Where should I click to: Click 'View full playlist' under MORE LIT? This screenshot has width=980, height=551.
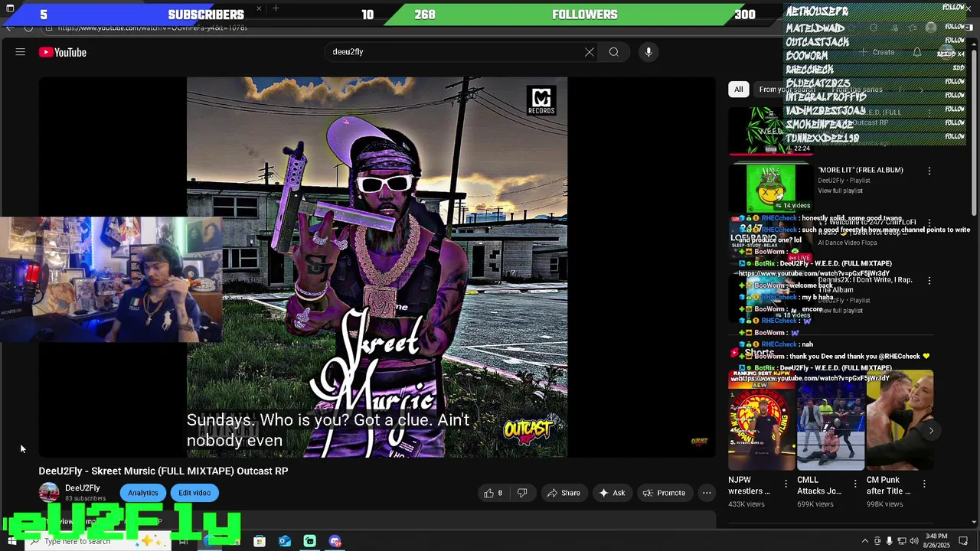[840, 191]
